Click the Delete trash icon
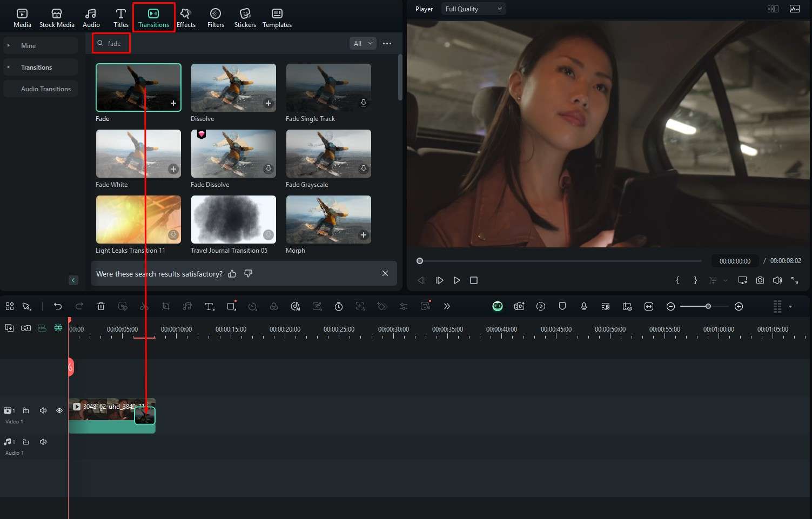This screenshot has height=519, width=812. (x=101, y=306)
